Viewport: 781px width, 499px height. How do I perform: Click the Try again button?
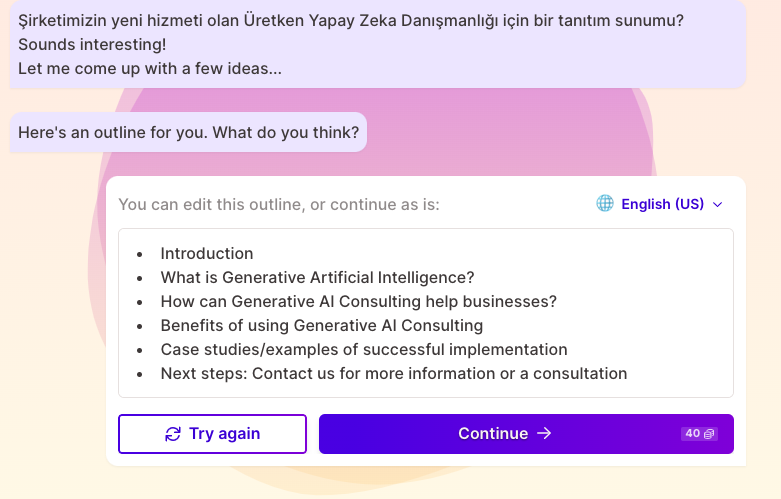tap(212, 434)
